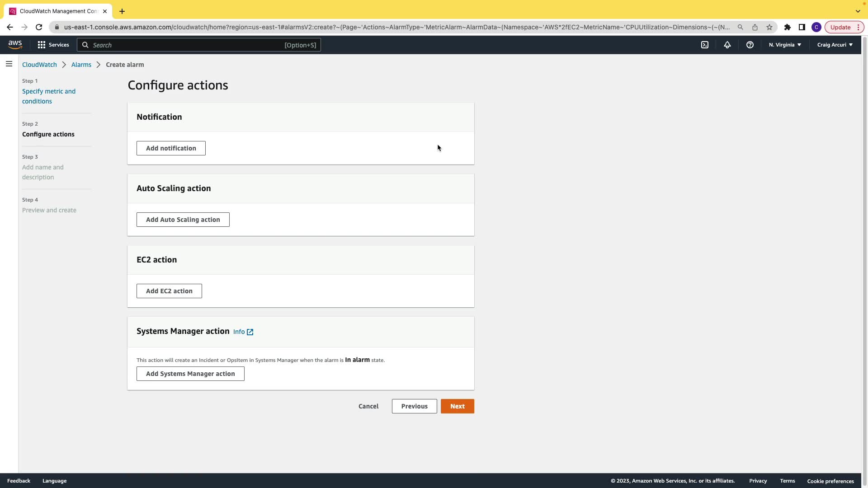Open the AWS CloudShell icon
This screenshot has width=868, height=488.
(705, 45)
